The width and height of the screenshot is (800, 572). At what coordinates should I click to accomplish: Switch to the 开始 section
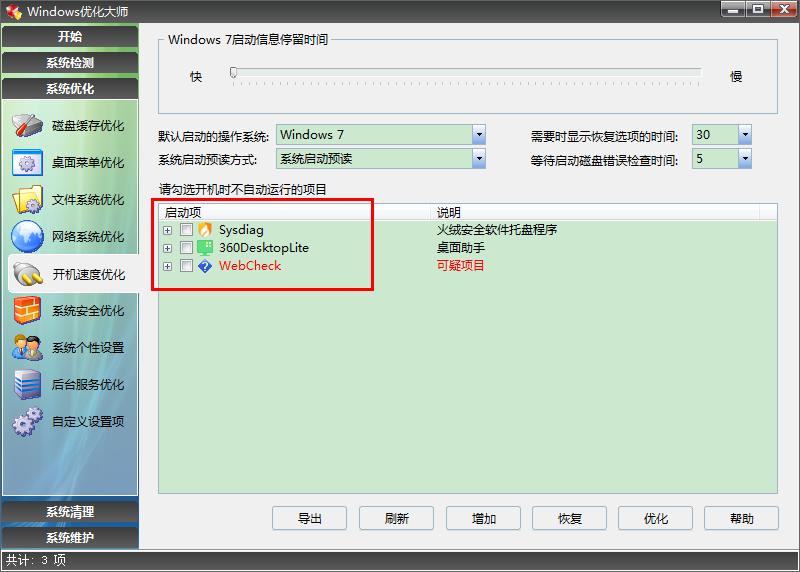click(x=70, y=37)
